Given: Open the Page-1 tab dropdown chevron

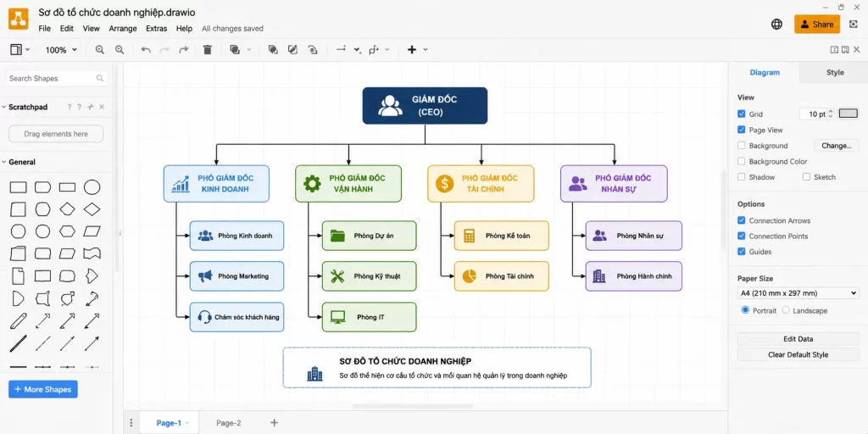Looking at the screenshot, I should (186, 423).
